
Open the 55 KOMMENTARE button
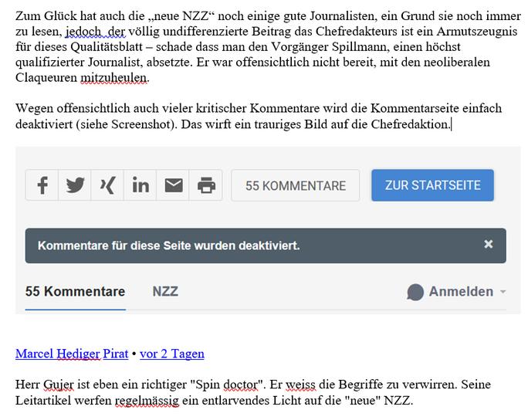(296, 185)
